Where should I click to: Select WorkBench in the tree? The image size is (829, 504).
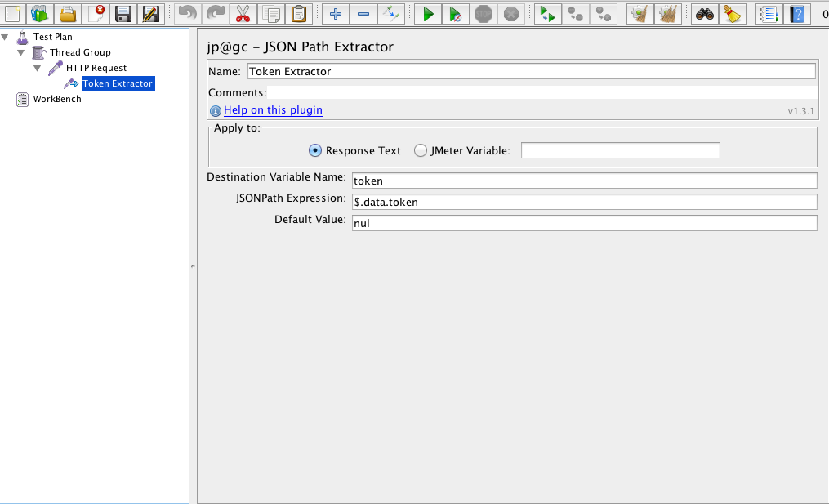click(x=56, y=99)
